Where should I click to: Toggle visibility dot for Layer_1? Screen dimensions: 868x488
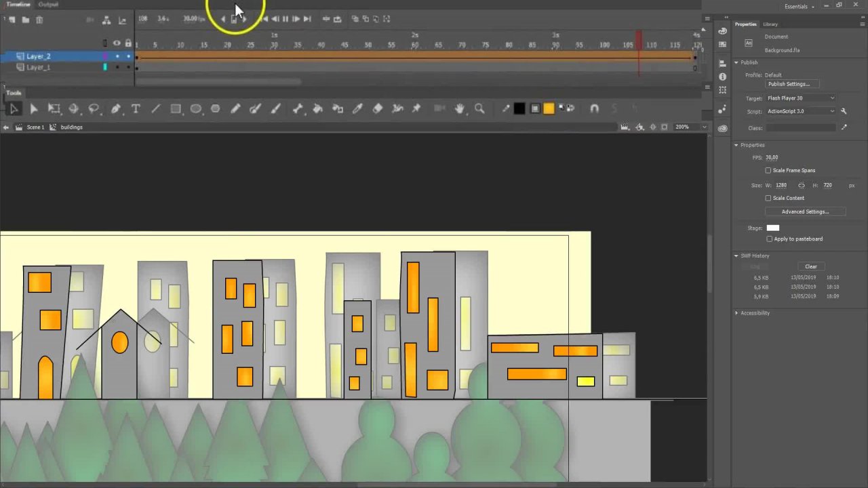(x=117, y=67)
